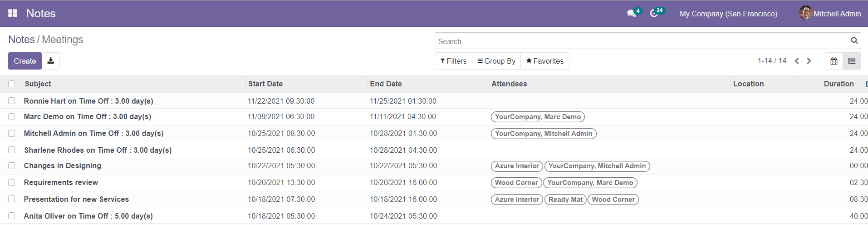Toggle the select-all checkbox in header
The height and width of the screenshot is (225, 868).
pos(12,84)
